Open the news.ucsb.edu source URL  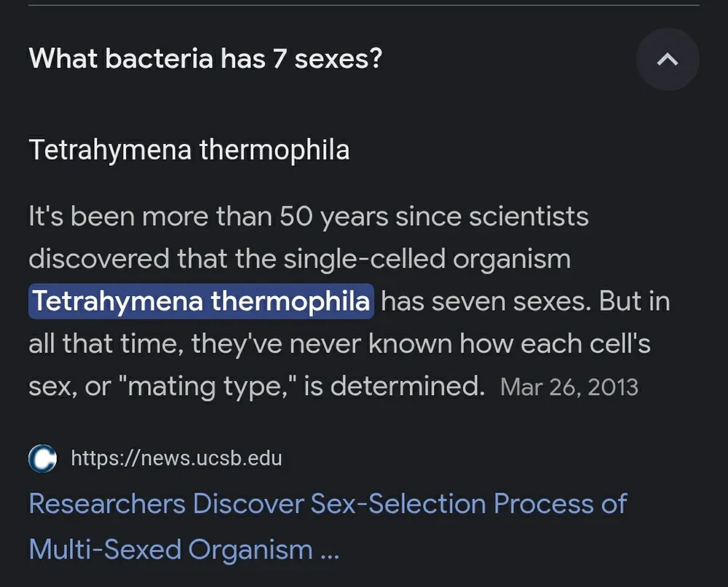176,458
